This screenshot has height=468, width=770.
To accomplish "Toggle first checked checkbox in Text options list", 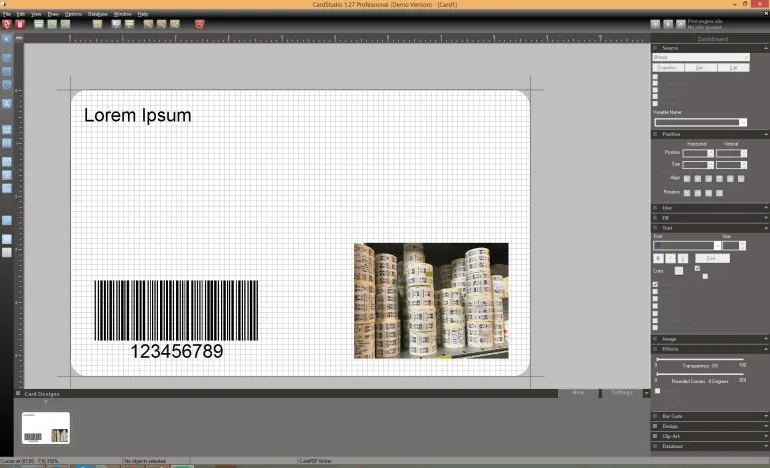I will [x=655, y=284].
